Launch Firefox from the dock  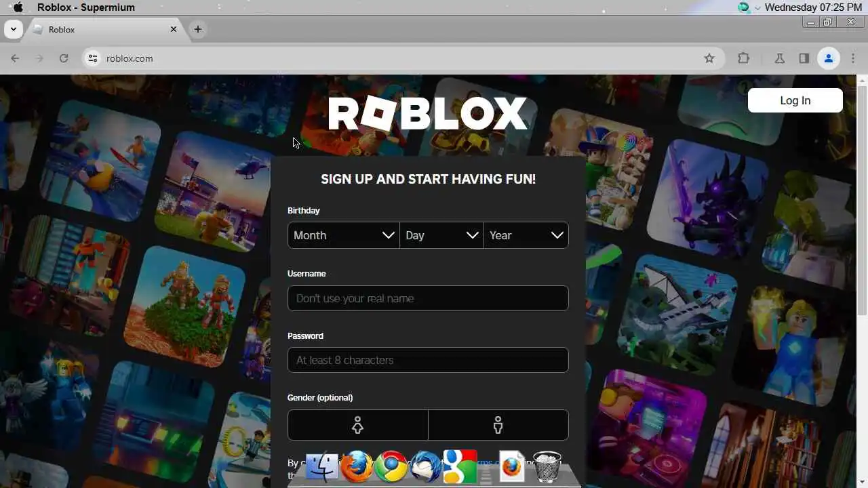pos(357,467)
